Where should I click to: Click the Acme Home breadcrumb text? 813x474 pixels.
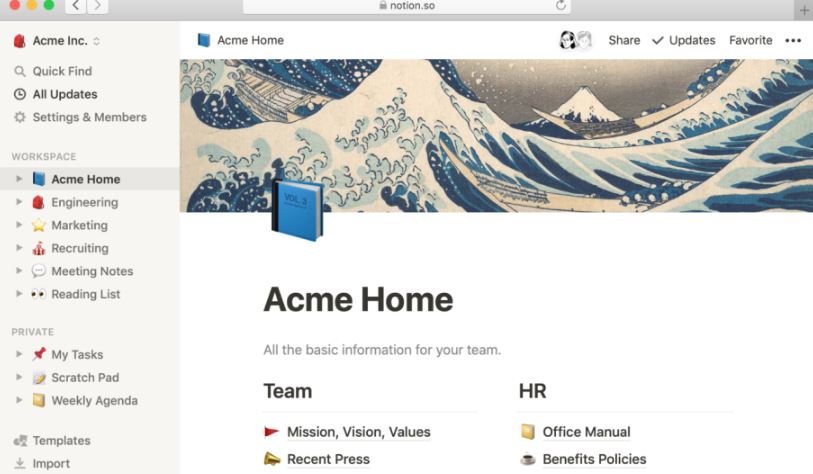[250, 40]
